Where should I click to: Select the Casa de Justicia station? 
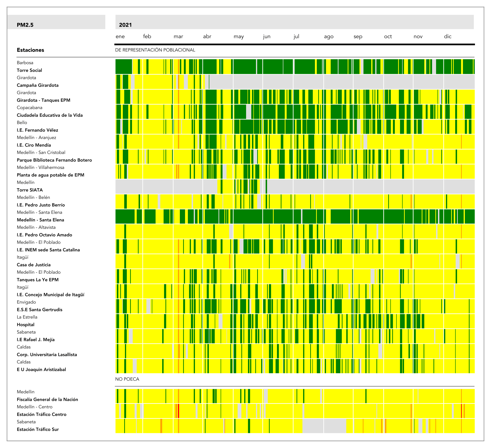point(34,265)
